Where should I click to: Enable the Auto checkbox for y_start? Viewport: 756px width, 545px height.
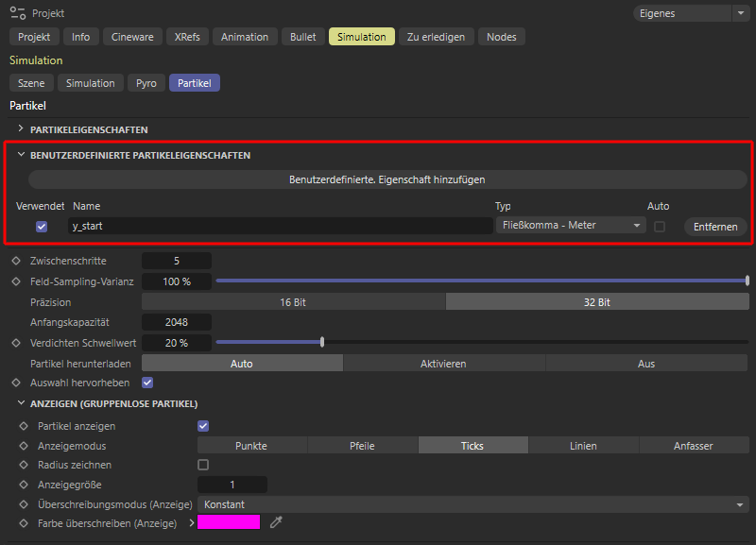click(660, 227)
